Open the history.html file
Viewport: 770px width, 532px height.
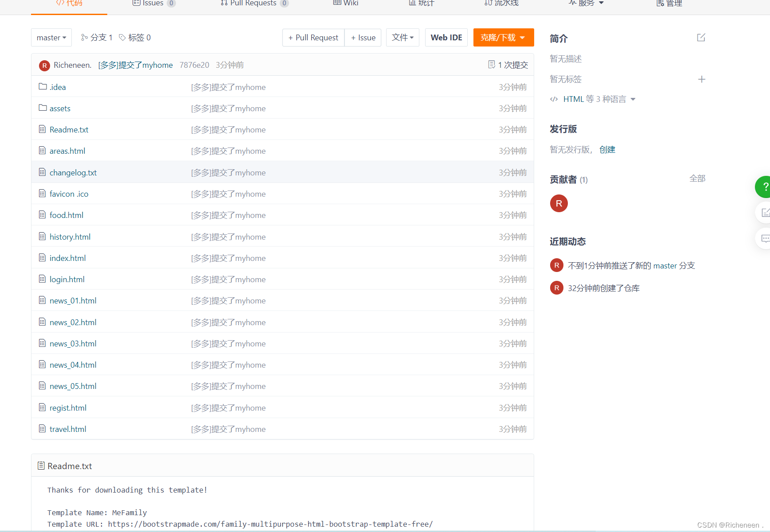70,237
